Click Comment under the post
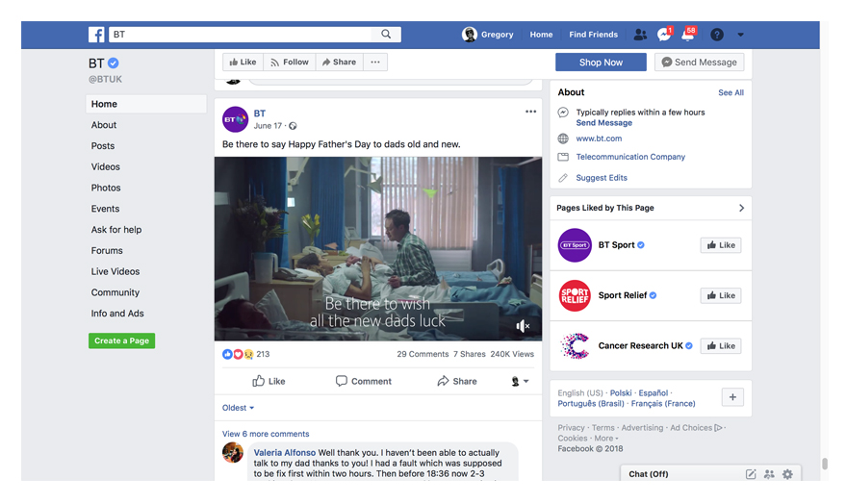846x504 pixels. click(364, 381)
